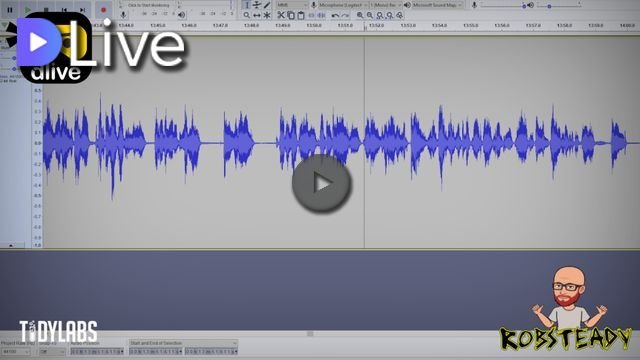Viewport: 640px width, 360px height.
Task: Start the video with the center play overlay
Action: (x=322, y=184)
